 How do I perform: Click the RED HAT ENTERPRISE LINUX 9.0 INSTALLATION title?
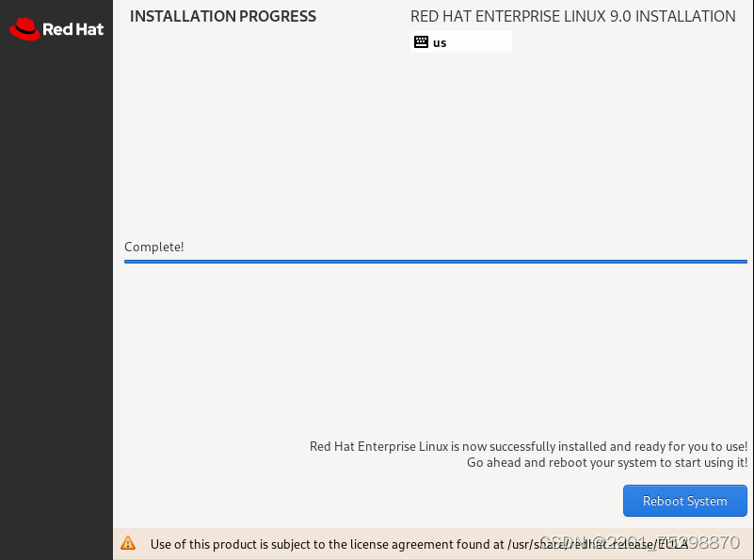coord(572,16)
